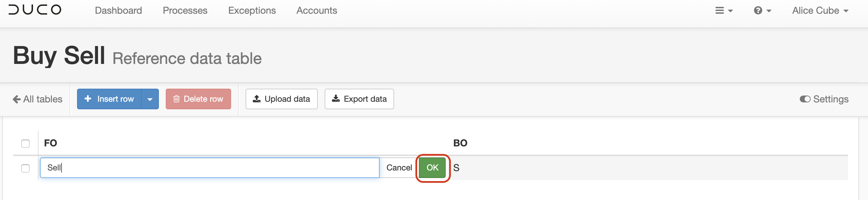Check the Sell row checkbox
The height and width of the screenshot is (200, 868).
pos(25,168)
